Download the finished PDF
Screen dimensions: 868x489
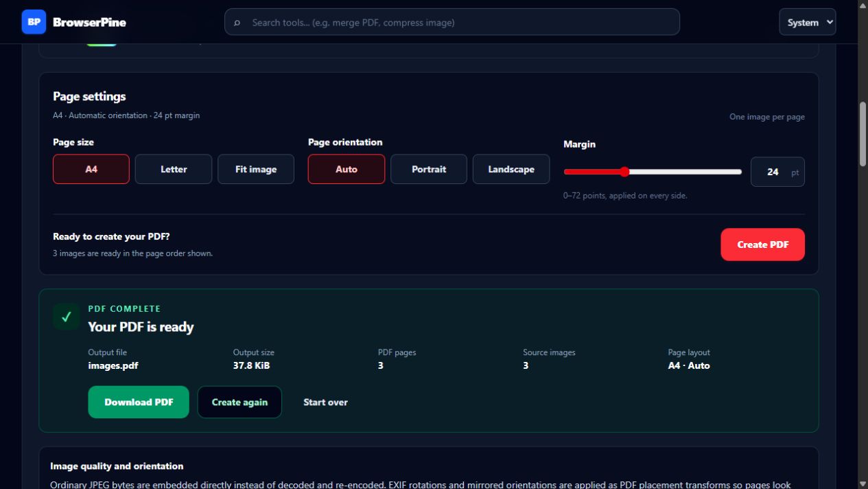pos(139,402)
